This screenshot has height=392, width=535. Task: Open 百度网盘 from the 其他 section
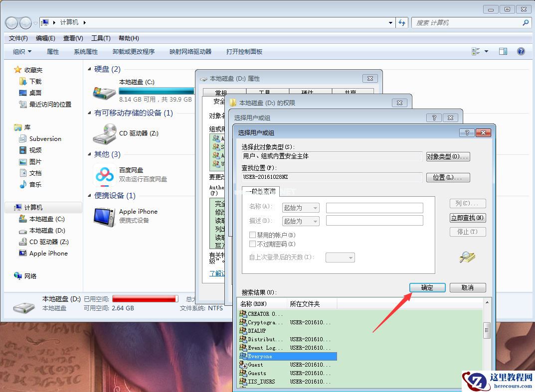click(104, 176)
